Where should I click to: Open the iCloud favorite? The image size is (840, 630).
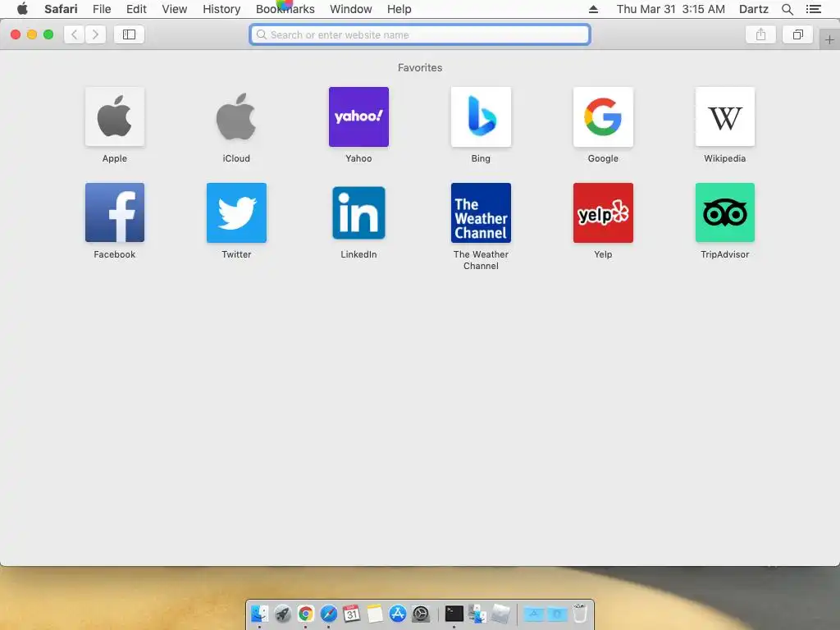click(236, 116)
